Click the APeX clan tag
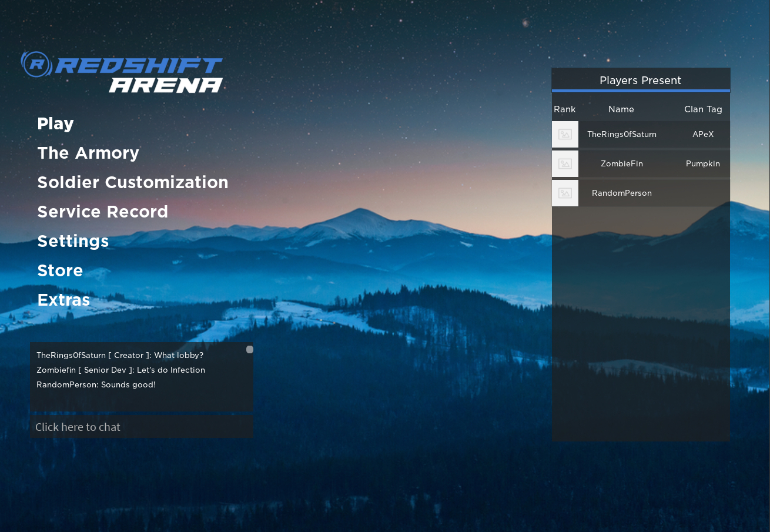 pos(702,134)
